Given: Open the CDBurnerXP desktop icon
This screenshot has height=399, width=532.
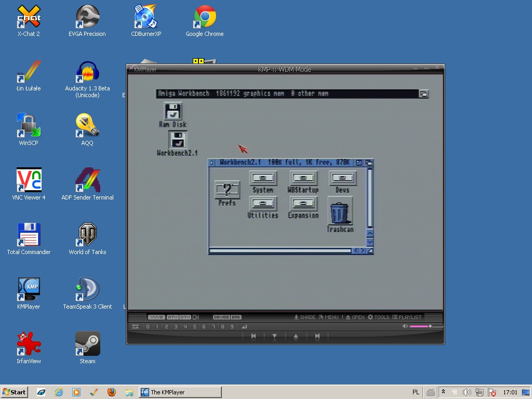Looking at the screenshot, I should click(146, 21).
